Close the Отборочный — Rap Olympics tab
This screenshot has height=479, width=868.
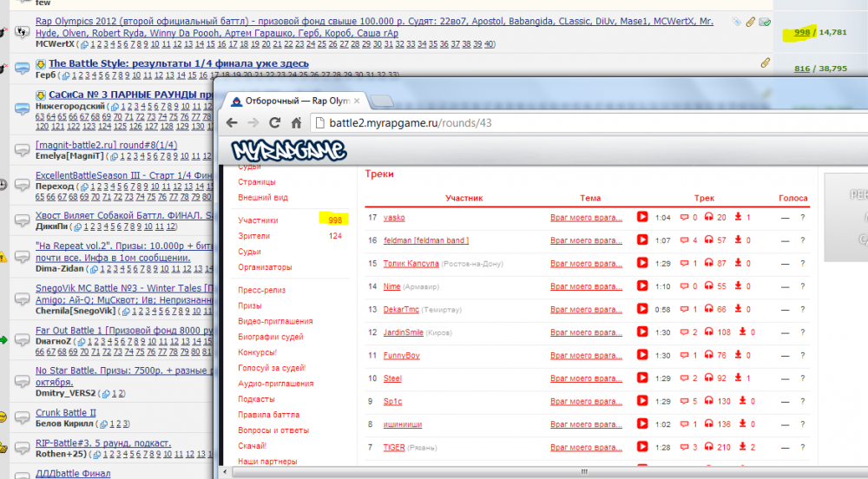(357, 101)
